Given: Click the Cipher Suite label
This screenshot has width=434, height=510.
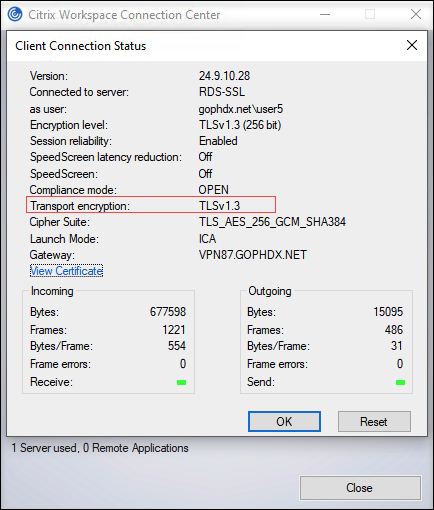Looking at the screenshot, I should pyautogui.click(x=60, y=222).
